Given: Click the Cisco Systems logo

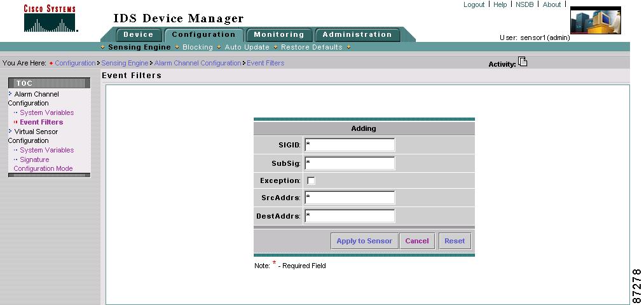Looking at the screenshot, I should click(x=50, y=18).
